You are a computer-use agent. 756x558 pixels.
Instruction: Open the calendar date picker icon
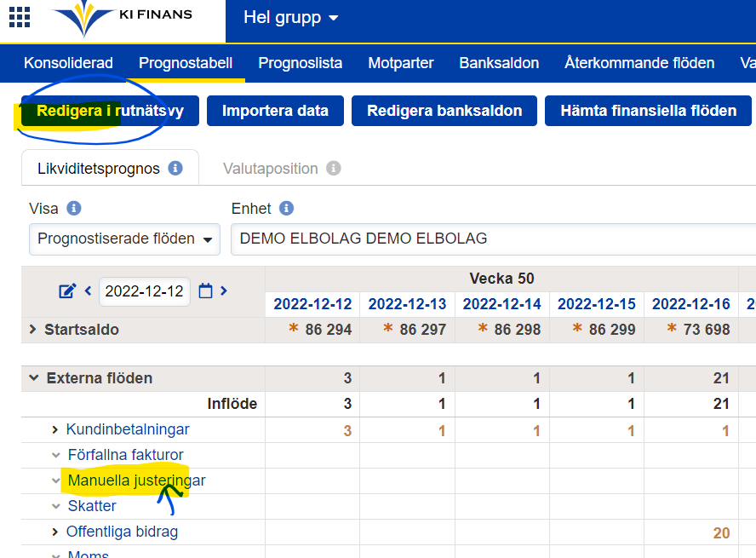[x=205, y=291]
